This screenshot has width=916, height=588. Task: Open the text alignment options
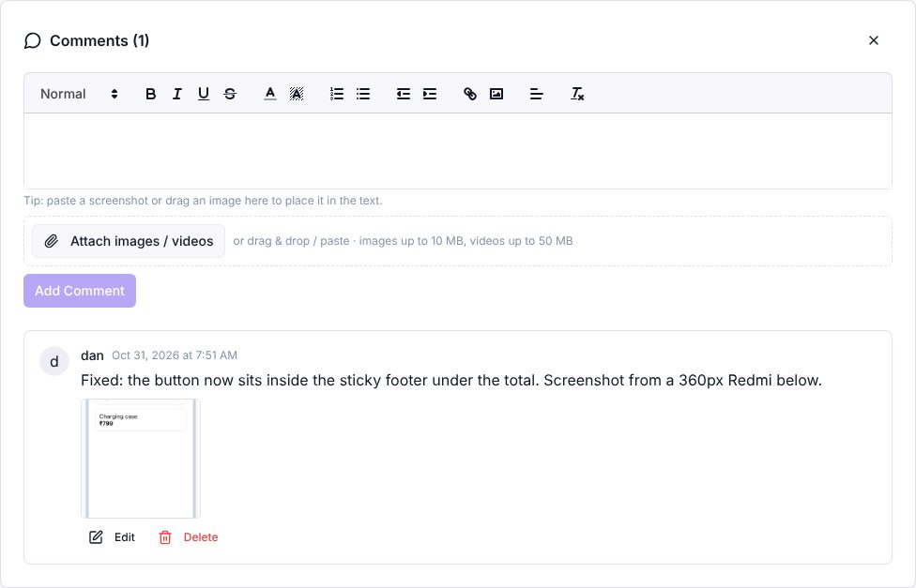[x=536, y=94]
